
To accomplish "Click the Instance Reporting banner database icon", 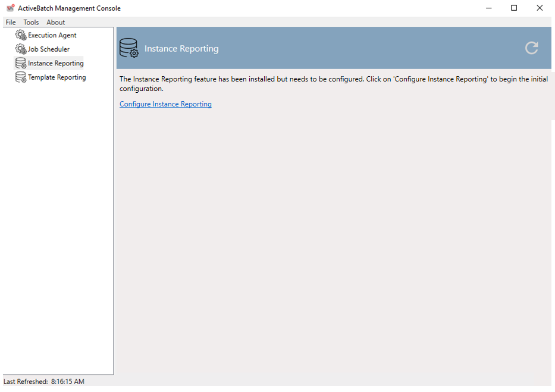I will tap(129, 48).
